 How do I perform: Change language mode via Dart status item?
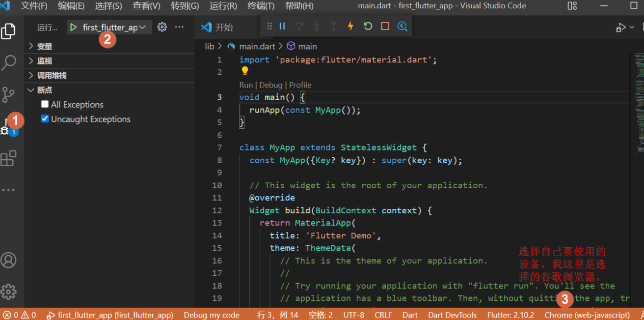pyautogui.click(x=410, y=315)
